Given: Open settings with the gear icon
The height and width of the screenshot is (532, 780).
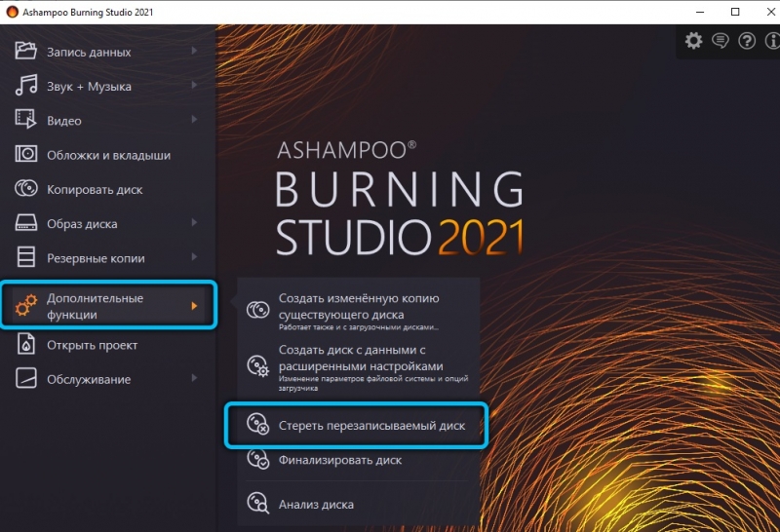Looking at the screenshot, I should [x=693, y=40].
